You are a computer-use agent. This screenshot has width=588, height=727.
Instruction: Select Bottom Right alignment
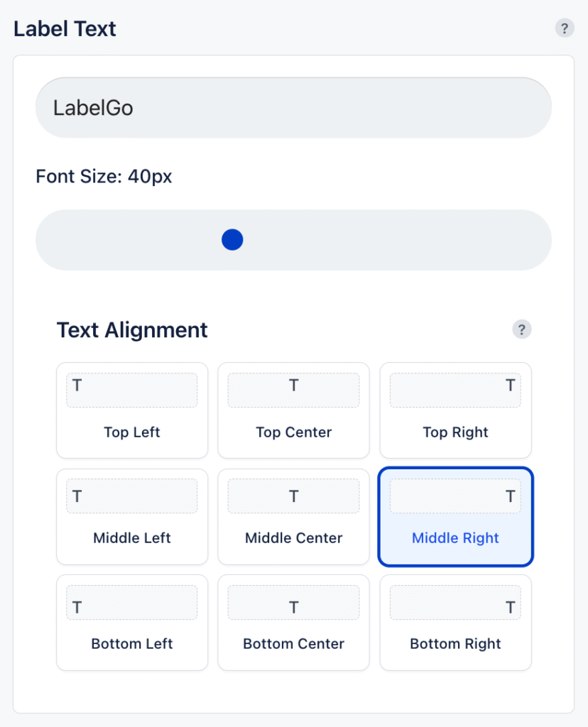455,622
